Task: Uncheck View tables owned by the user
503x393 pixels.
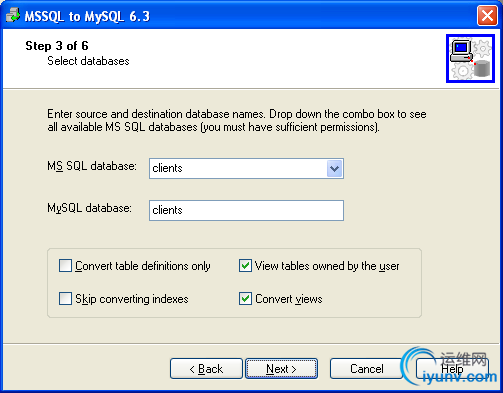Action: [245, 266]
